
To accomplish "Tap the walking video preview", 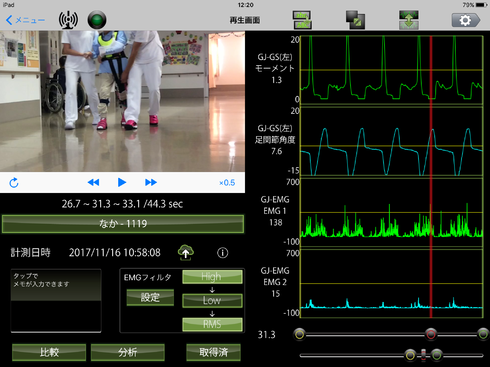I will (122, 101).
